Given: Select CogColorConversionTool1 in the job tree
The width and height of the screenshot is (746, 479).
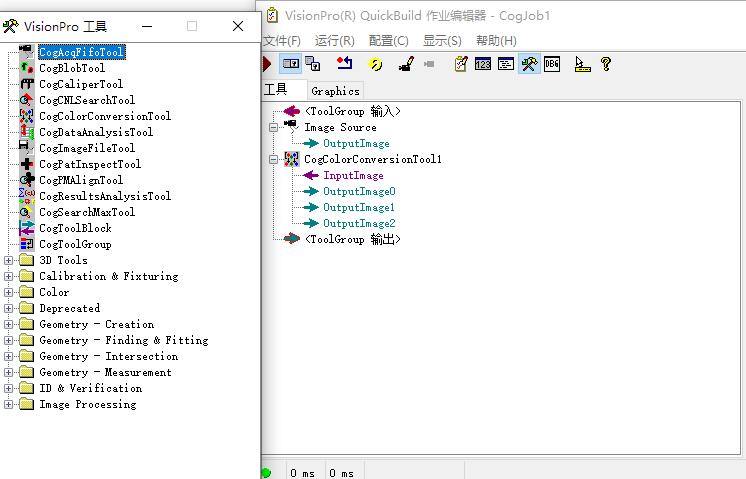Looking at the screenshot, I should coord(373,159).
